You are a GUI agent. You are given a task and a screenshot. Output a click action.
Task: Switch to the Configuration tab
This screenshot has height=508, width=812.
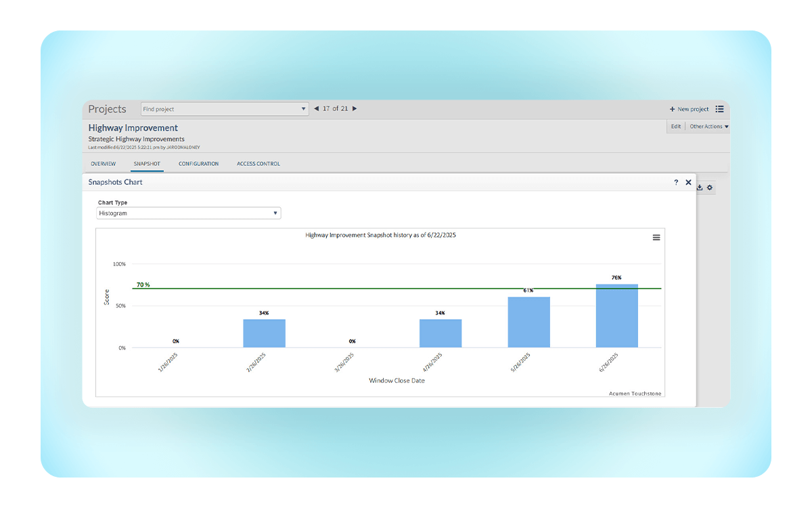pos(198,164)
